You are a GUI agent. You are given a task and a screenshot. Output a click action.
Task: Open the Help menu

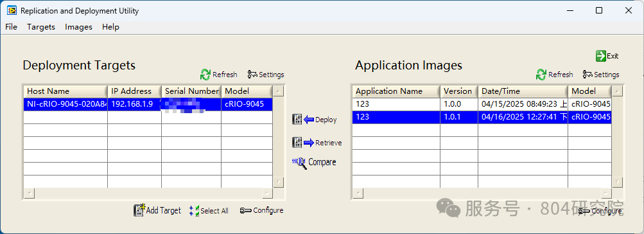click(110, 27)
